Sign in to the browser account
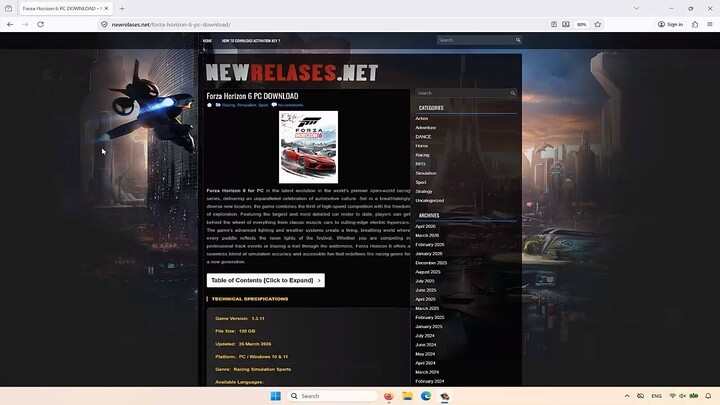720x405 pixels. (x=670, y=24)
